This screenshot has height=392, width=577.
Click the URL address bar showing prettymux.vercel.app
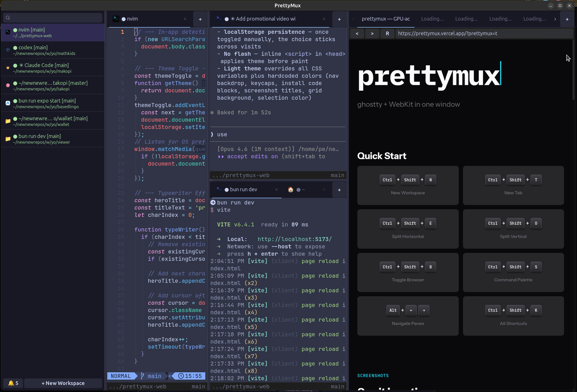(447, 33)
